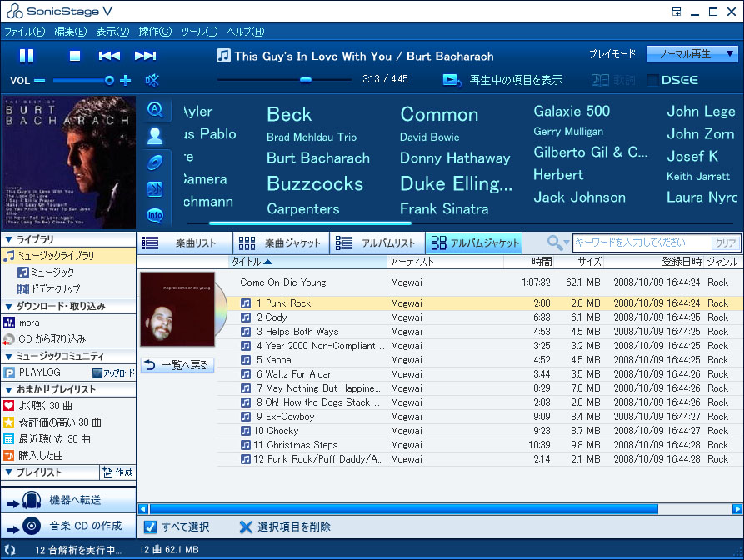Click the search magnifier icon
The width and height of the screenshot is (744, 560).
tap(554, 242)
